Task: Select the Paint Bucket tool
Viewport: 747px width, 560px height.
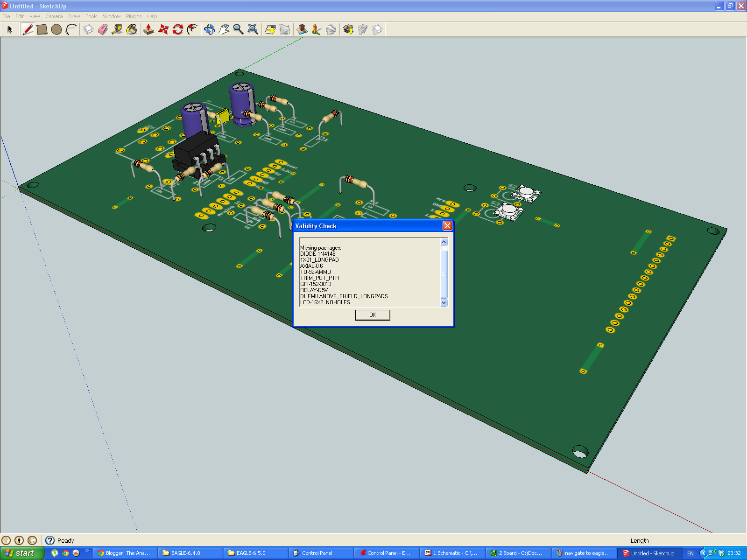Action: point(131,29)
